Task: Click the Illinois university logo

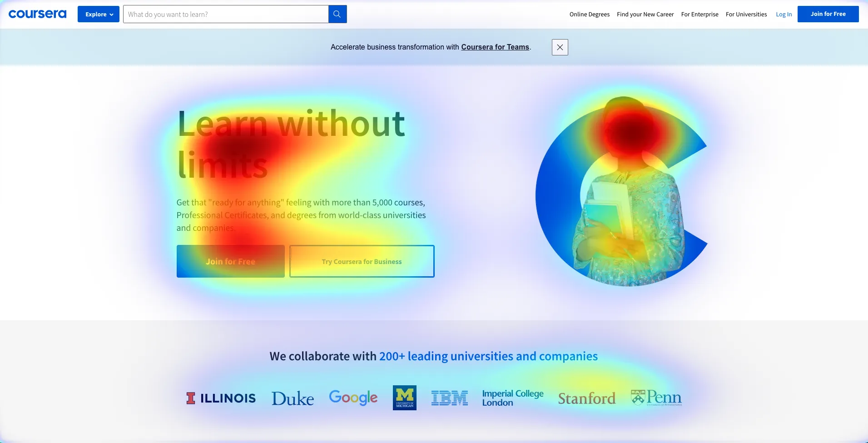Action: [x=221, y=398]
